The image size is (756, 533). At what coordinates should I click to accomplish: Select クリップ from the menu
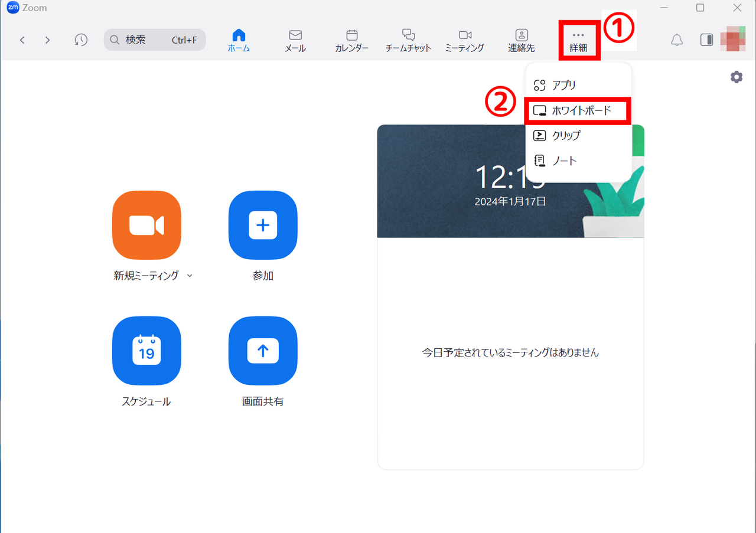(x=579, y=135)
